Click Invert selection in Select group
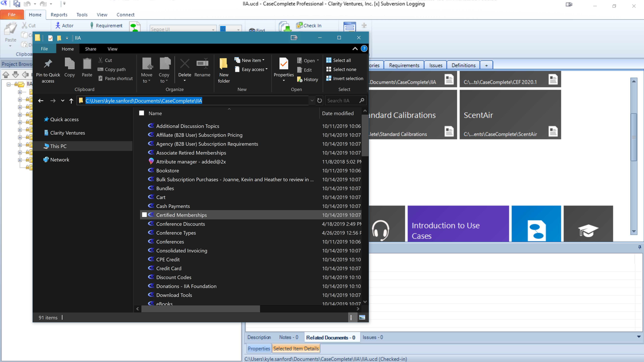Viewport: 644px width, 362px height. 345,78
